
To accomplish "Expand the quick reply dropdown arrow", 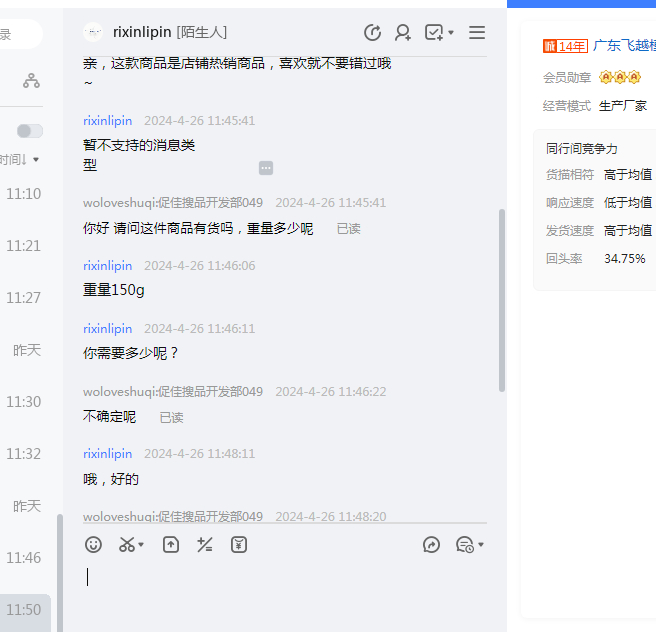I will [x=481, y=545].
